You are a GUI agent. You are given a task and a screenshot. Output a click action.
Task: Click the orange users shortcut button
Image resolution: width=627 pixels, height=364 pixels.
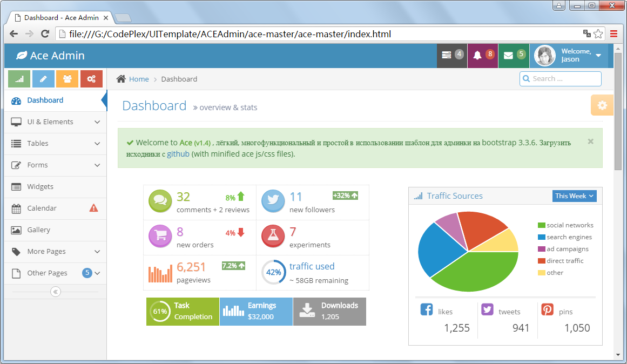pos(68,79)
